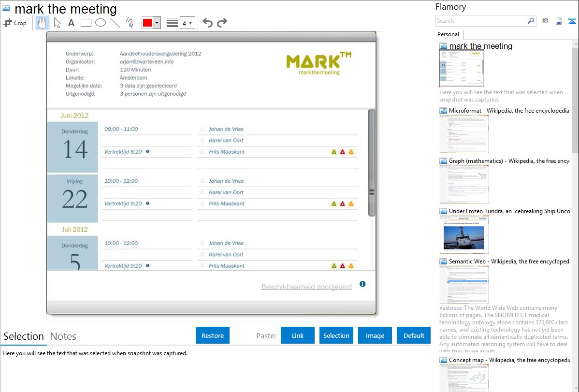Click the Restore button
Image resolution: width=579 pixels, height=392 pixels.
click(x=213, y=335)
